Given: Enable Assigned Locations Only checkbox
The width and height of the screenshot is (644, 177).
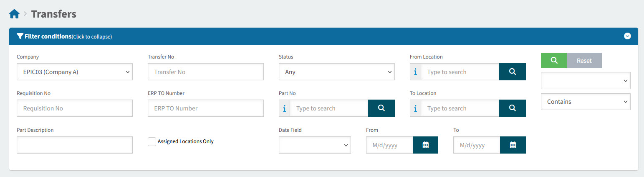Looking at the screenshot, I should point(152,142).
